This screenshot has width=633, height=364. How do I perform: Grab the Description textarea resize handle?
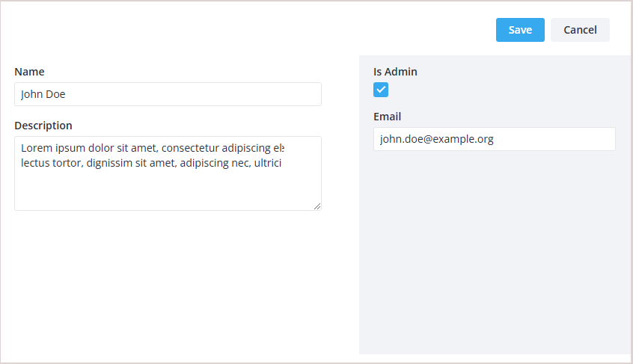[317, 206]
